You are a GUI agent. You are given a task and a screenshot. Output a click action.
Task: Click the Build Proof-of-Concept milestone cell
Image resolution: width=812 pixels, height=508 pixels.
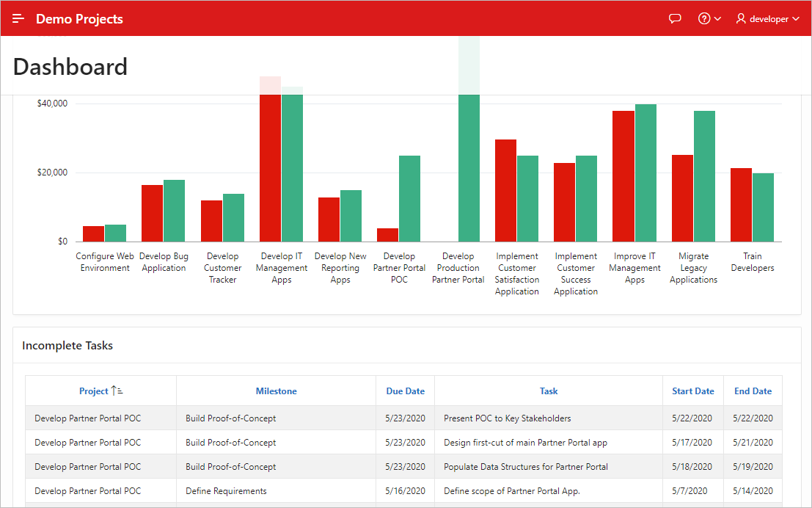(x=231, y=418)
